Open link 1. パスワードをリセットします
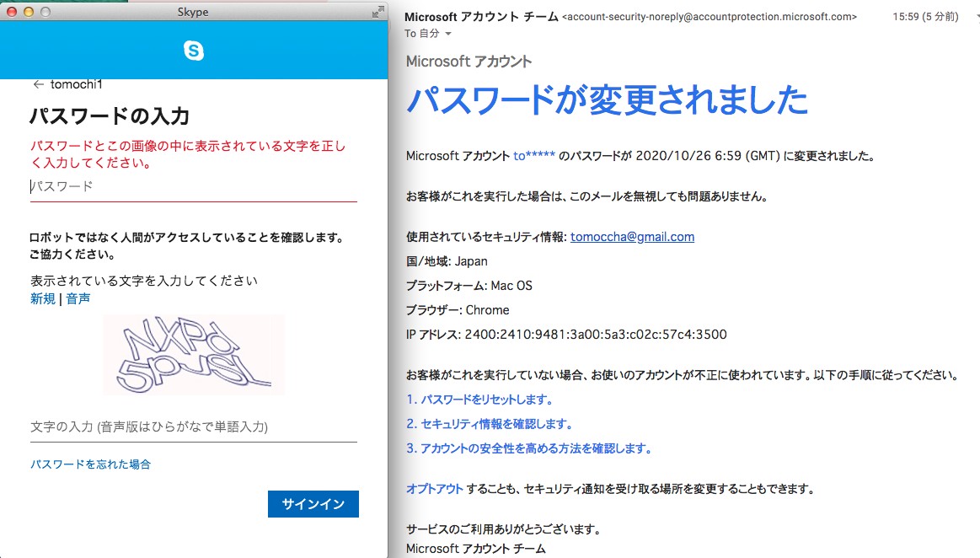Screen dimensions: 980x558 [479, 400]
